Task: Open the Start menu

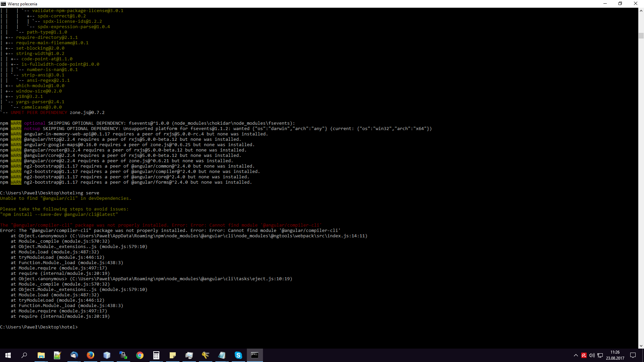Action: point(7,355)
